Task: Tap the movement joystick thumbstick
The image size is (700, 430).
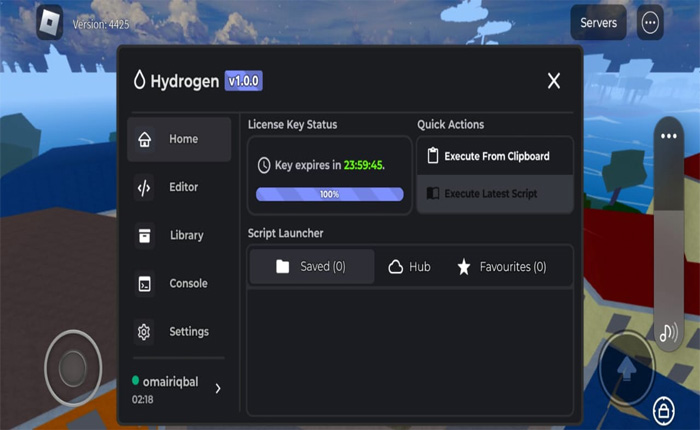Action: (x=73, y=368)
